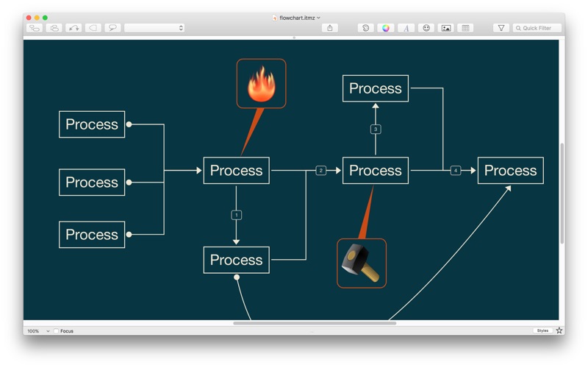Open the font text style icon
Screen dimensions: 588x368
point(406,28)
